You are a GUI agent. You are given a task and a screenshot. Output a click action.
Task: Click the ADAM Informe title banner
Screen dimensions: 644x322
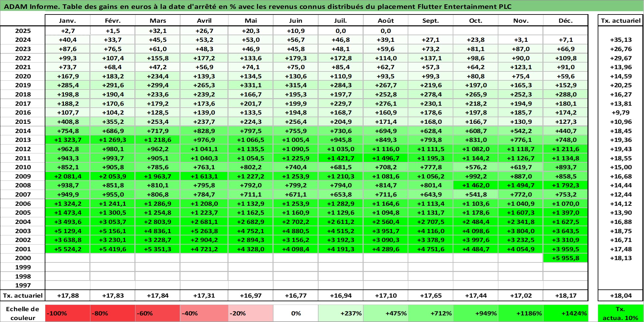[322, 6]
